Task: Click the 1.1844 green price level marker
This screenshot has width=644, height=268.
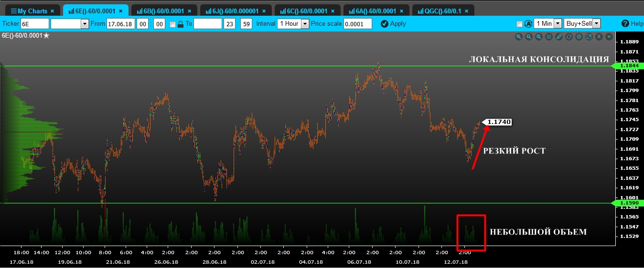Action: [628, 65]
